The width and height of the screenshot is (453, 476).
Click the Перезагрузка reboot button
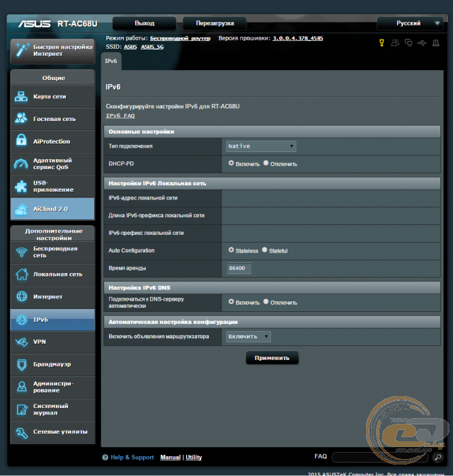pyautogui.click(x=214, y=23)
